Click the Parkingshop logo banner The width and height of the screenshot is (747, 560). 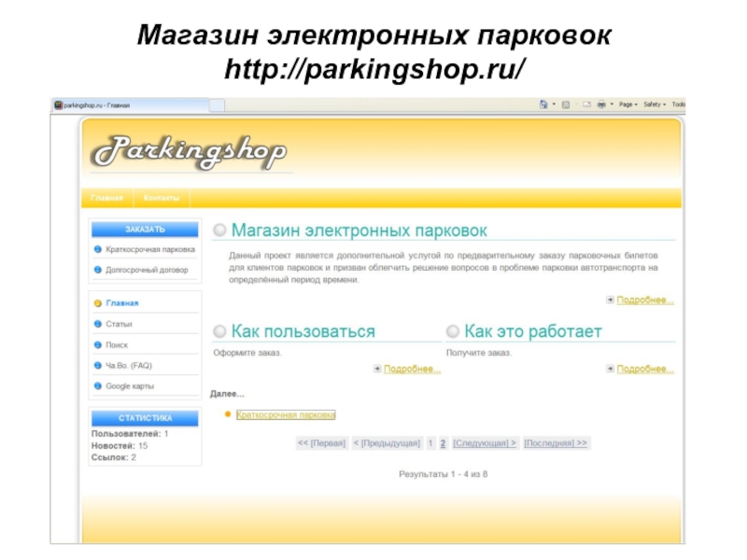click(190, 152)
